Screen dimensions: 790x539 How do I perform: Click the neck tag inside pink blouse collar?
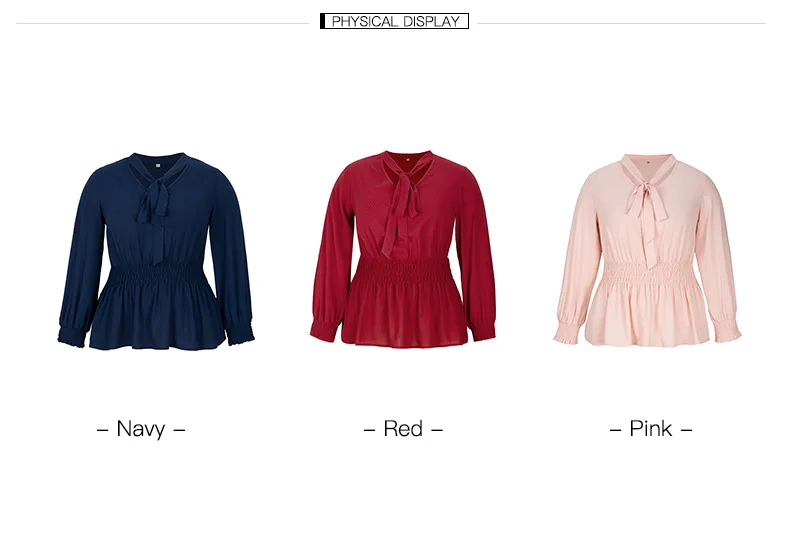click(x=647, y=162)
